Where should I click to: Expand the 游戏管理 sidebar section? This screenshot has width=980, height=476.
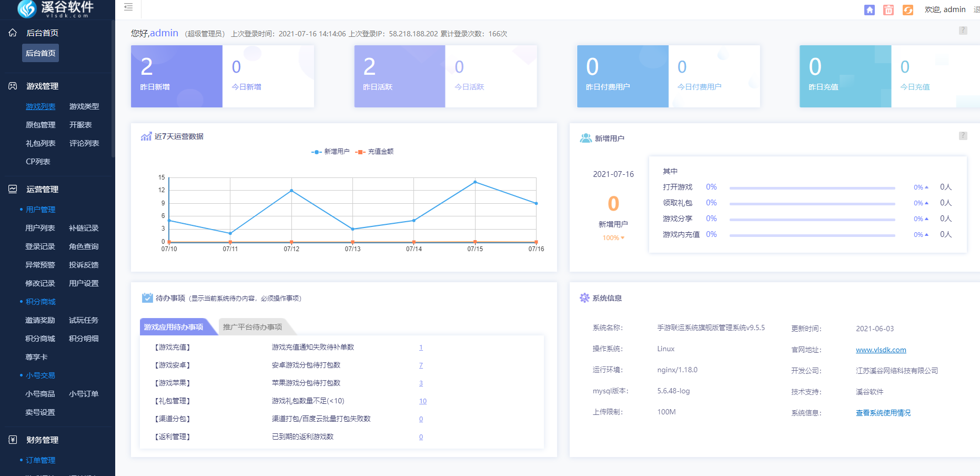[x=42, y=86]
